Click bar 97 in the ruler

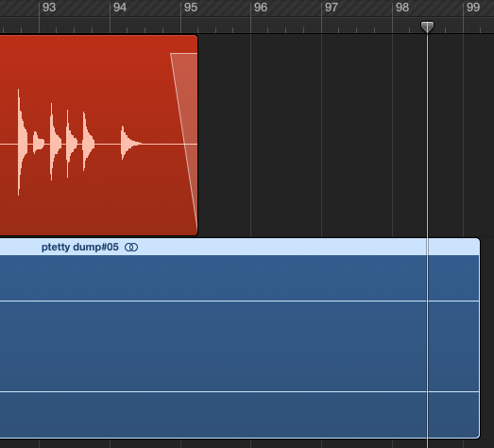[332, 8]
